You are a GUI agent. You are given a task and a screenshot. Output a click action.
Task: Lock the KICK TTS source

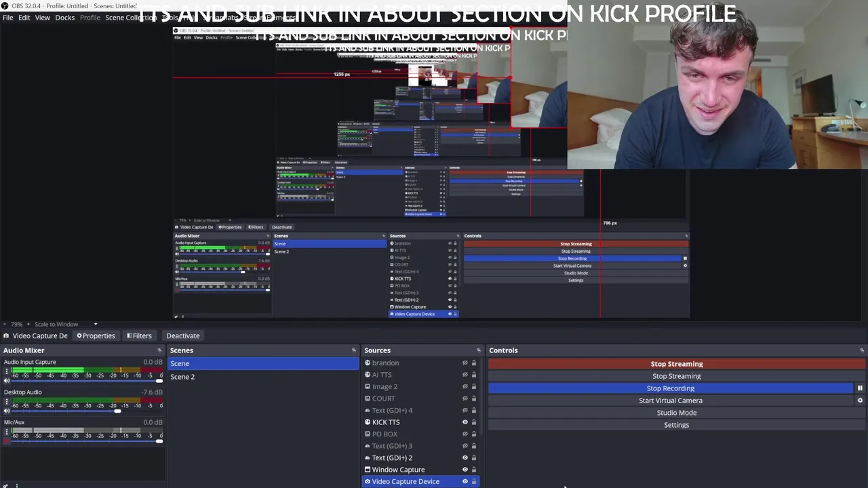pyautogui.click(x=474, y=422)
